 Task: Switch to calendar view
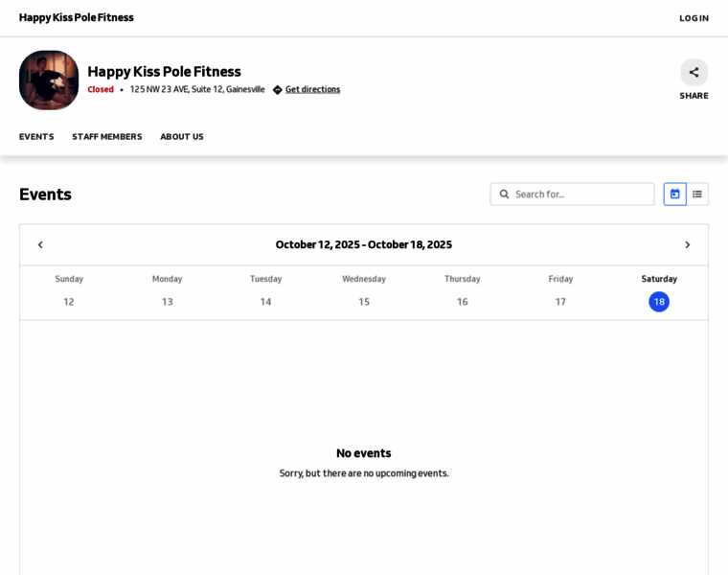(674, 194)
